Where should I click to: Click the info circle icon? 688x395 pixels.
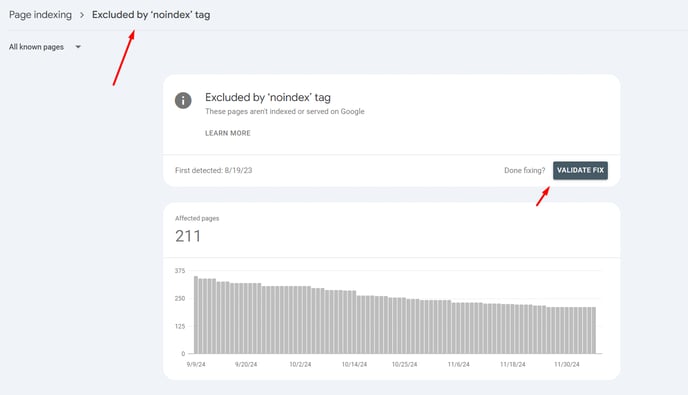183,101
